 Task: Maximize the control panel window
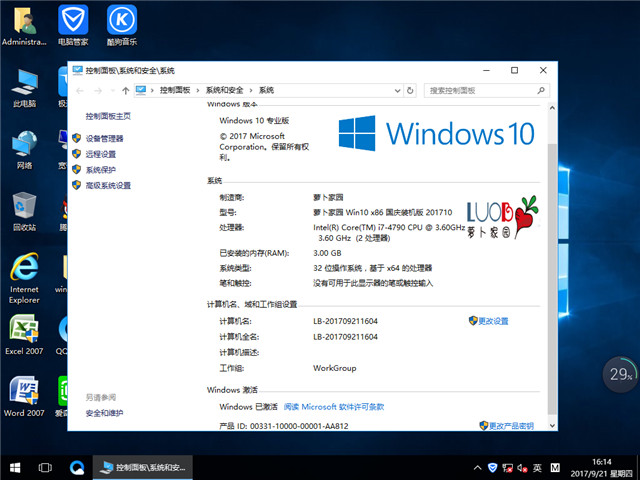pos(514,71)
